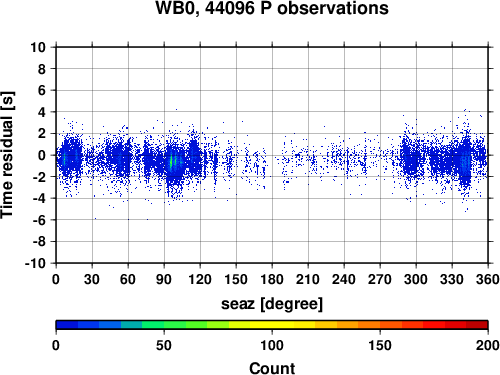Select the green segment near 50 on colorbar
This screenshot has width=500, height=375.
coord(164,325)
